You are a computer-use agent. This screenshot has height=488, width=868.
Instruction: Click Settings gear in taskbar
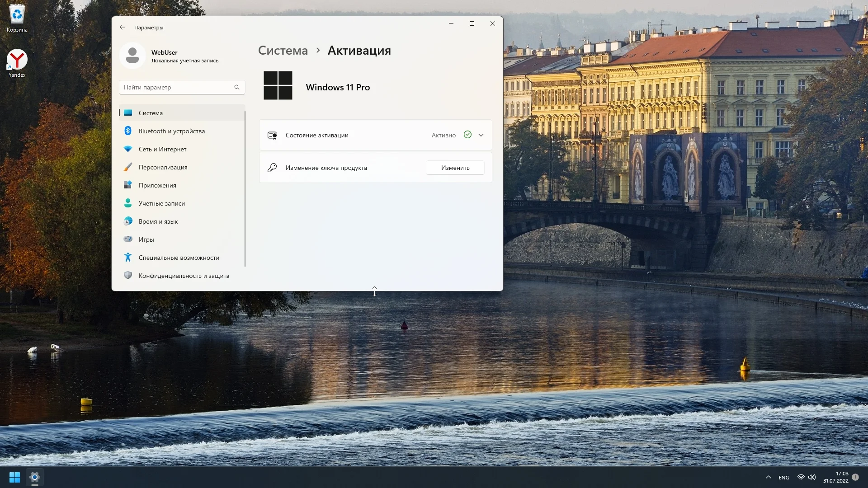(x=34, y=477)
